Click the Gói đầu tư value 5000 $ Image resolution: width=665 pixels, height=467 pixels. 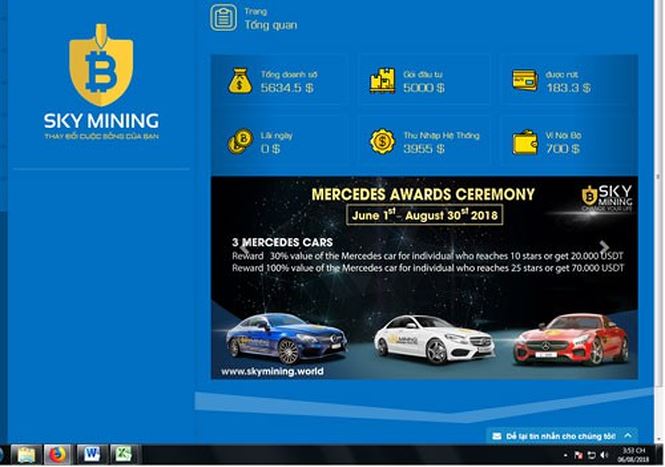(x=424, y=88)
